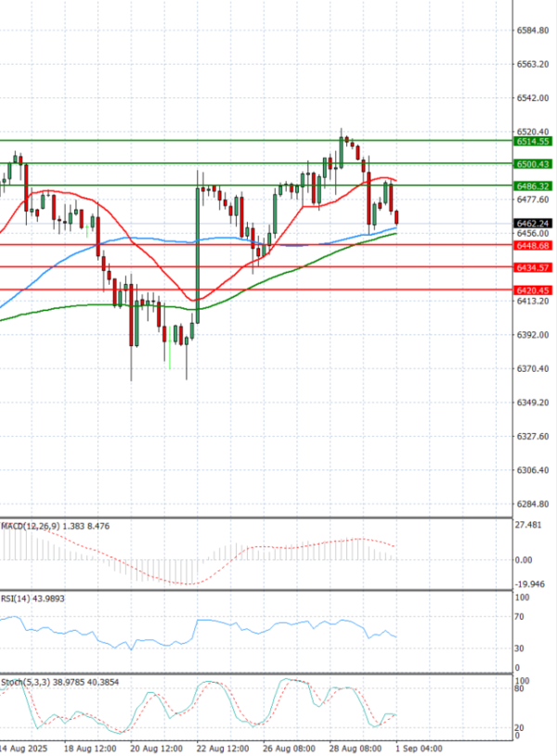Click the tall green candle near 22 Aug
Screen dimensions: 557x756
pos(198,255)
